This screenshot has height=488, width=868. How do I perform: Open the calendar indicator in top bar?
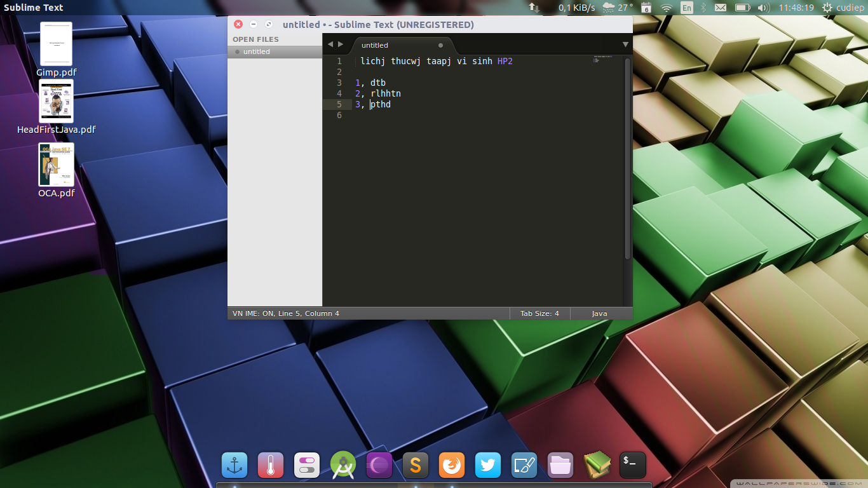coord(646,8)
